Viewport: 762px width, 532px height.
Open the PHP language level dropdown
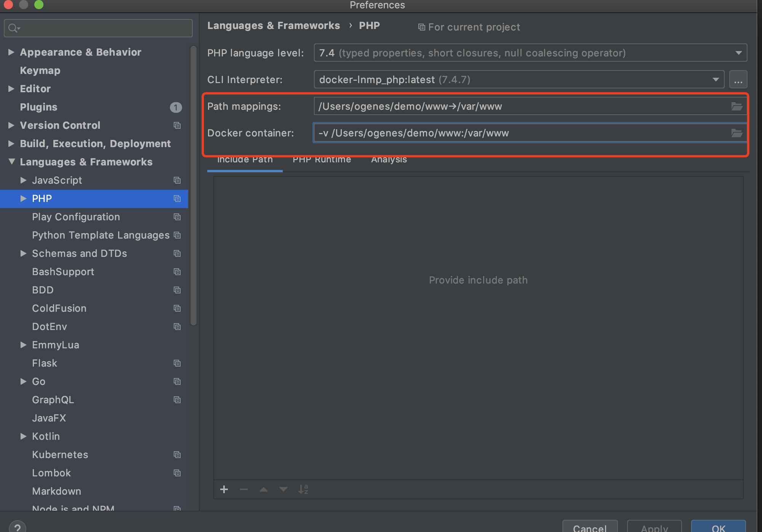[738, 53]
